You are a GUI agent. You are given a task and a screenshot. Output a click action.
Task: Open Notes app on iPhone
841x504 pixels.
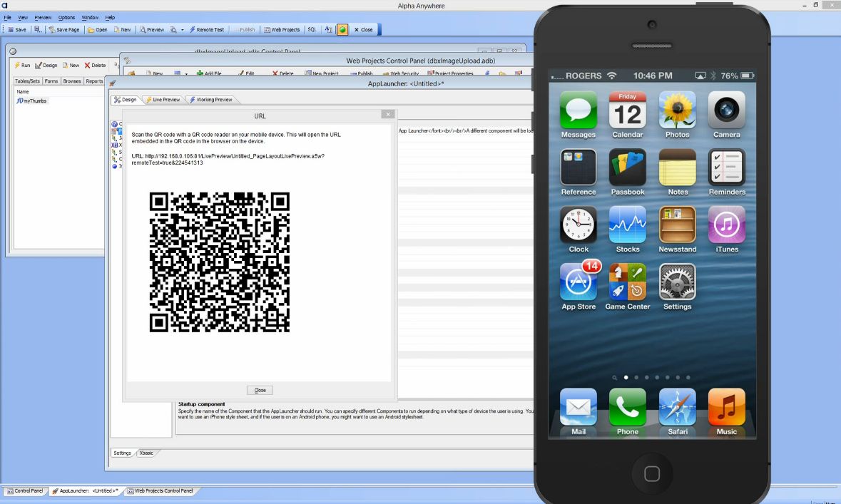tap(678, 172)
